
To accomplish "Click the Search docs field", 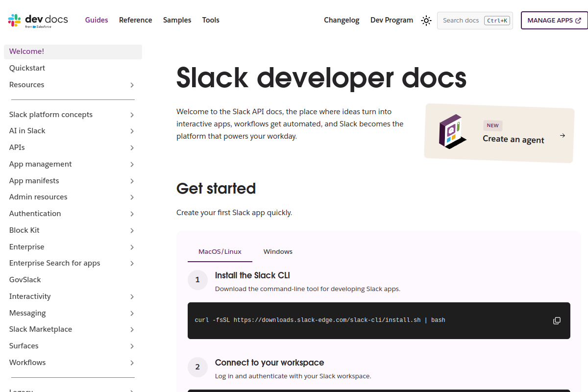I will 475,21.
